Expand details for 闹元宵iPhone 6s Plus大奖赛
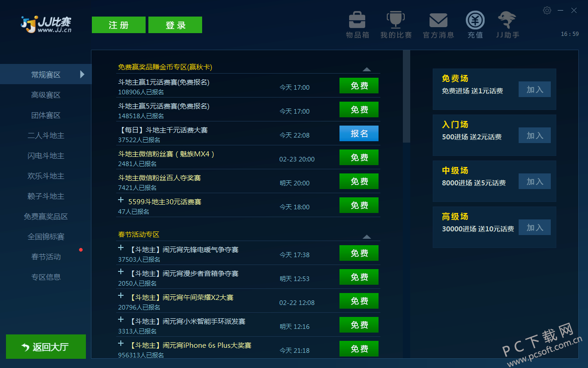The height and width of the screenshot is (368, 588). coord(121,343)
